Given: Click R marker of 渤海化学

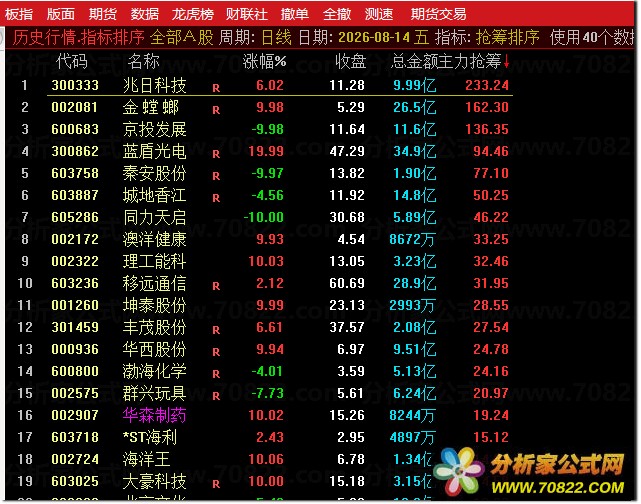Looking at the screenshot, I should pos(216,374).
